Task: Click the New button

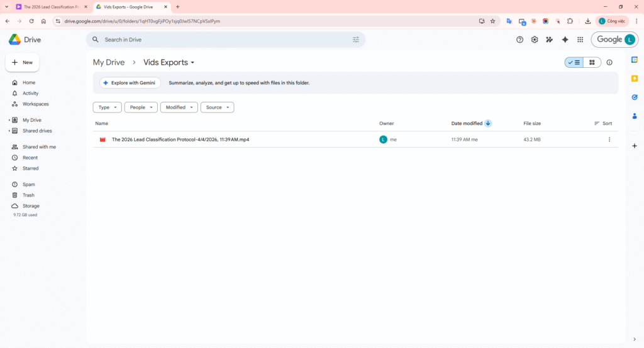Action: tap(23, 63)
